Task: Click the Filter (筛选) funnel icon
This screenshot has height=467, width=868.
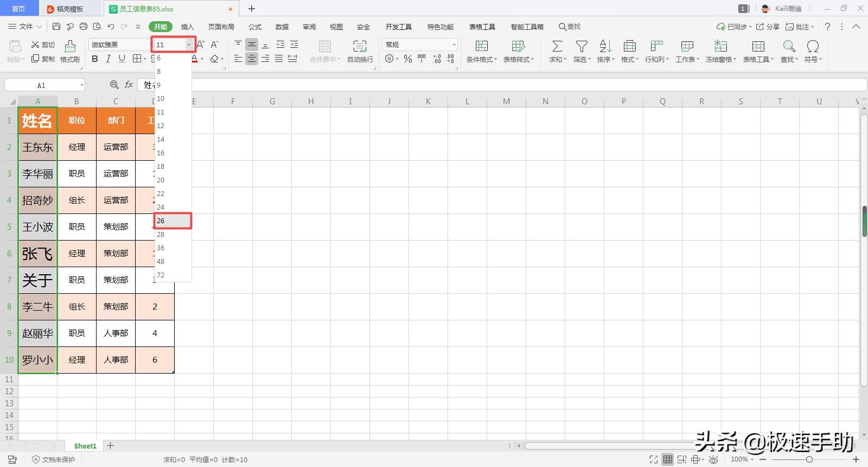Action: (582, 47)
